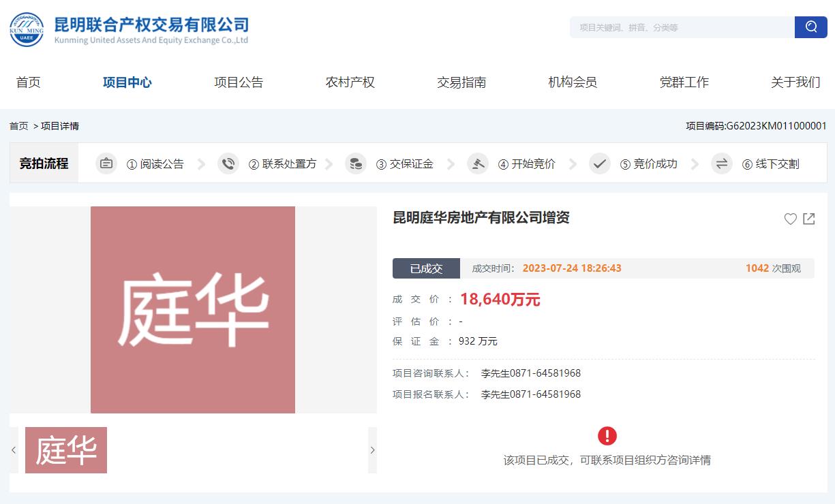Click the large 庭华 project image
The height and width of the screenshot is (504, 835).
pos(193,310)
